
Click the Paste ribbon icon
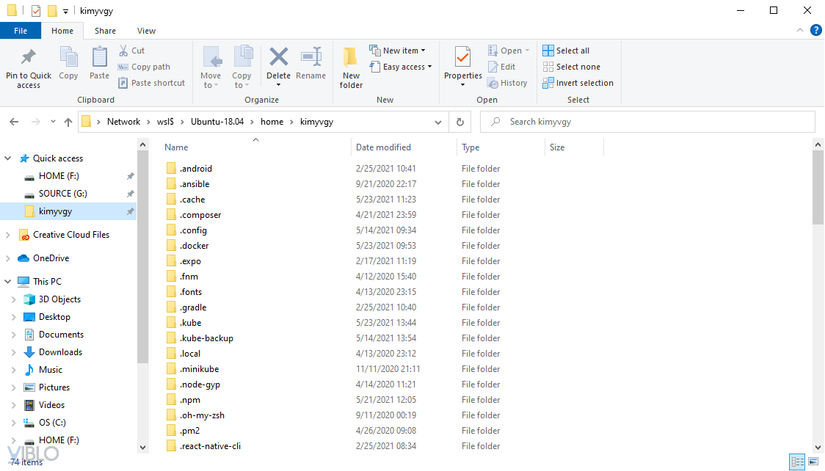click(x=99, y=57)
